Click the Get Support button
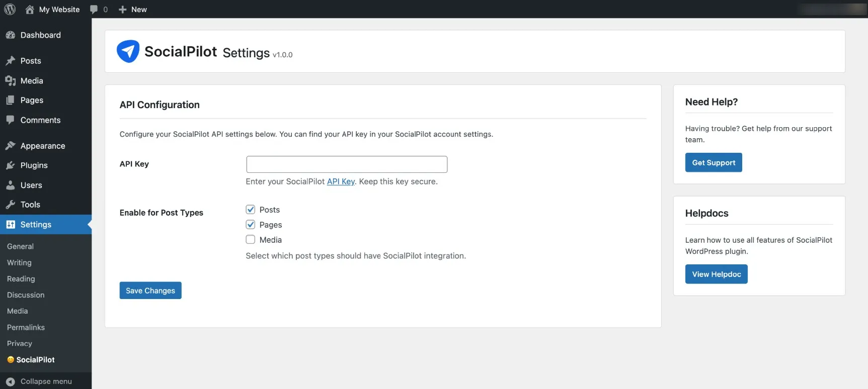The height and width of the screenshot is (389, 868). [714, 162]
